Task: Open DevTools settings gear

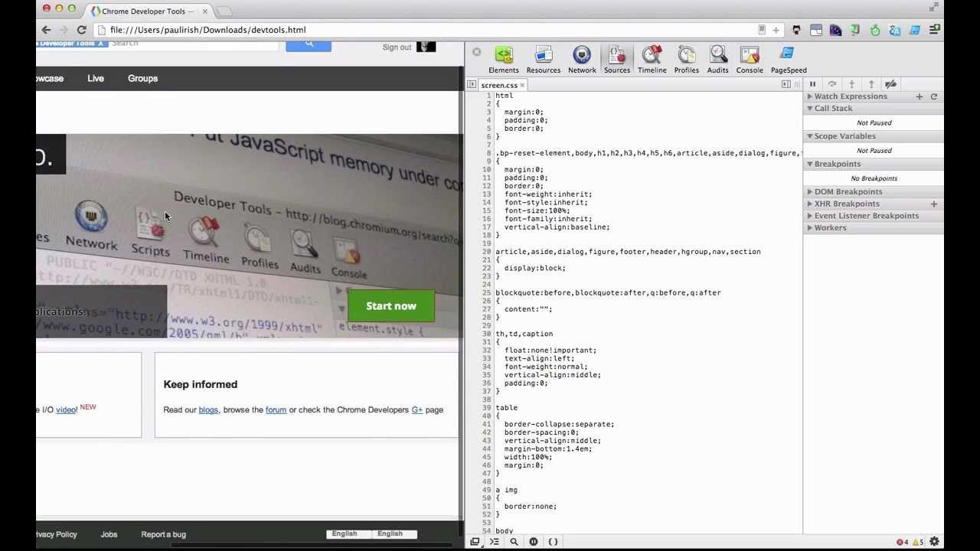Action: point(934,542)
